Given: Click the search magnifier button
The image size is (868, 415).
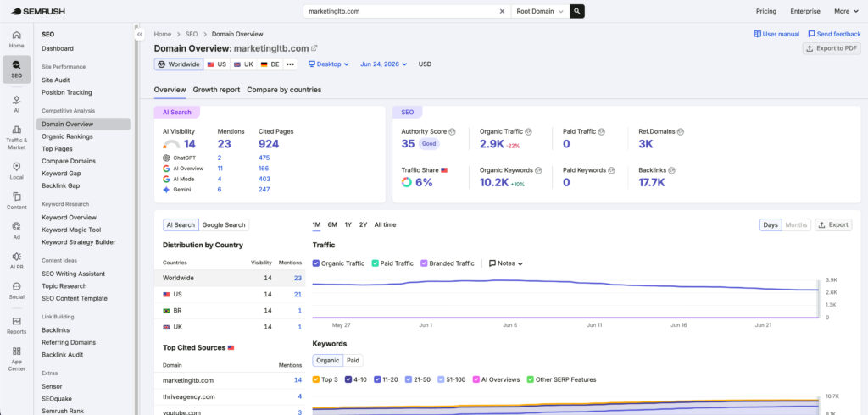Looking at the screenshot, I should (x=576, y=11).
